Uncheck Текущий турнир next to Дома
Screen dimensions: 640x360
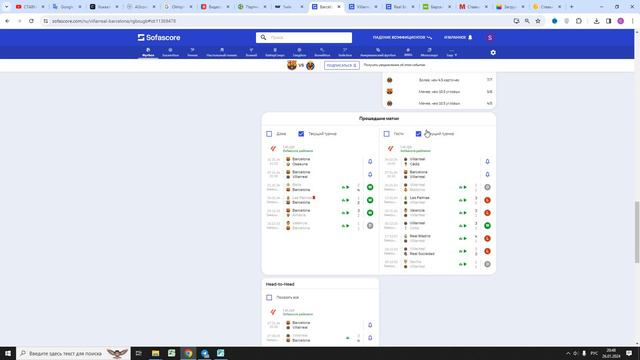click(301, 134)
